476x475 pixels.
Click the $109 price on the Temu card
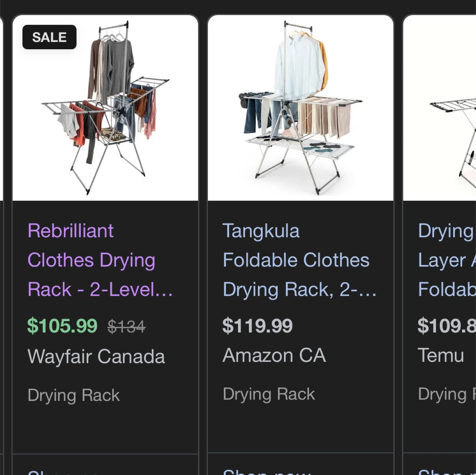coord(447,326)
